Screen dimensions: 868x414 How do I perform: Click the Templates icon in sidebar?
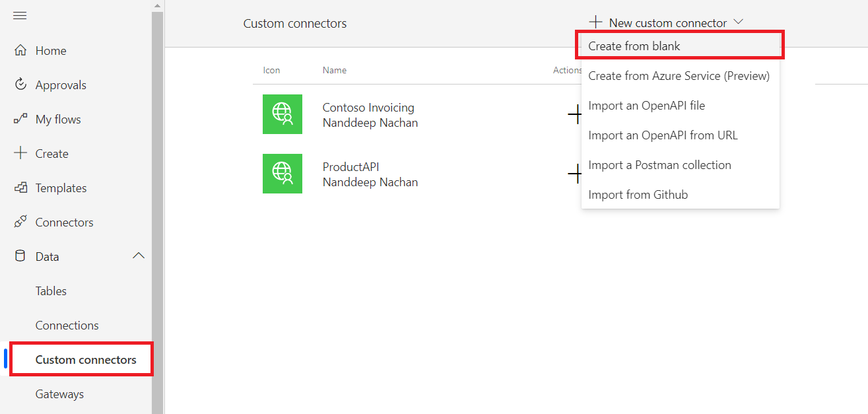pyautogui.click(x=20, y=188)
